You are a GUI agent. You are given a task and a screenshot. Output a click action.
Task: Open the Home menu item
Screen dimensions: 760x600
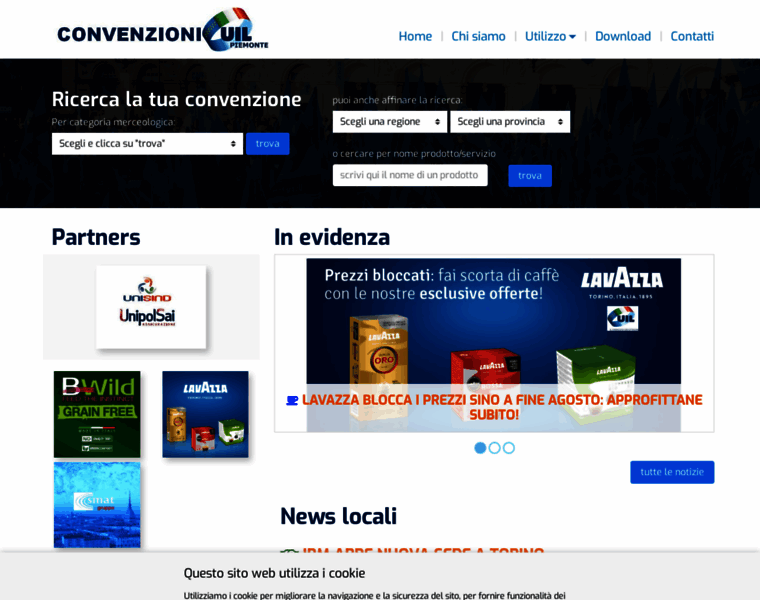coord(415,36)
